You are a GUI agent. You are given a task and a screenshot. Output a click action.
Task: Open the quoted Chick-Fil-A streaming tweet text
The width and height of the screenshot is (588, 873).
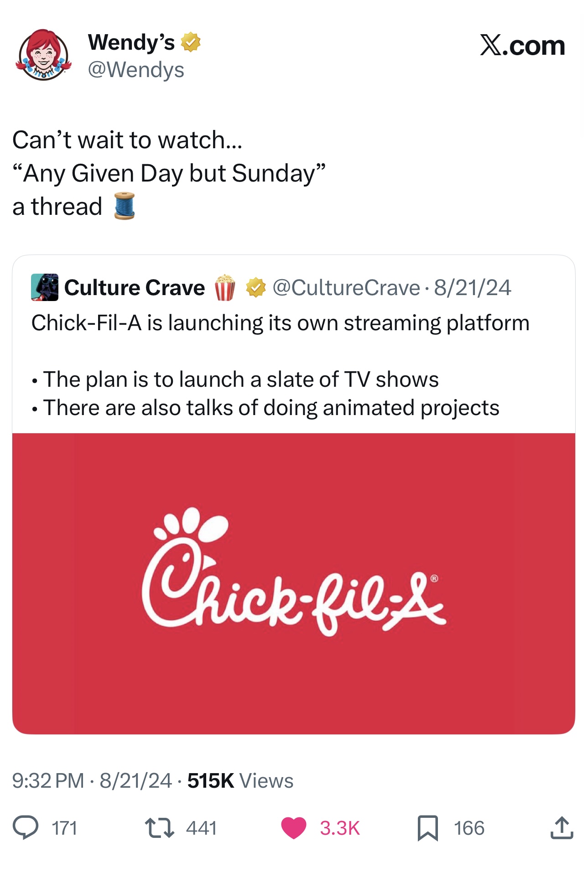click(280, 323)
